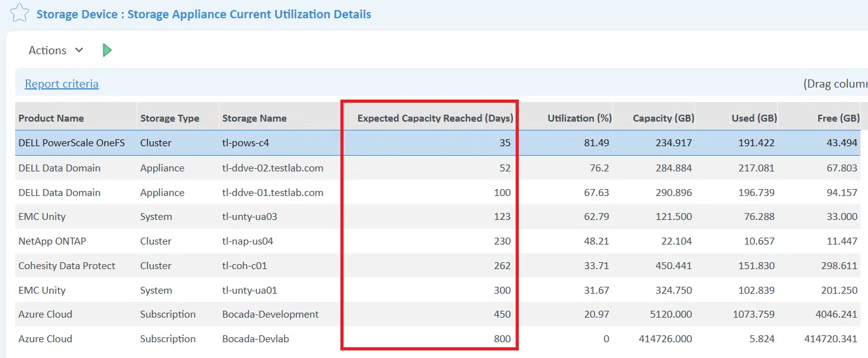Click the NetApp ONTAP product cell
The image size is (868, 358).
(52, 241)
